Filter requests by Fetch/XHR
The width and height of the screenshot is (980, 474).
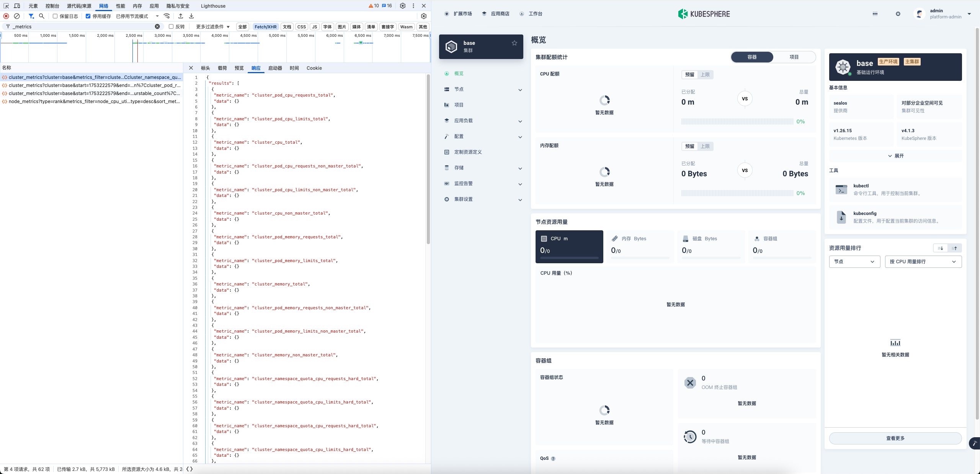(265, 26)
